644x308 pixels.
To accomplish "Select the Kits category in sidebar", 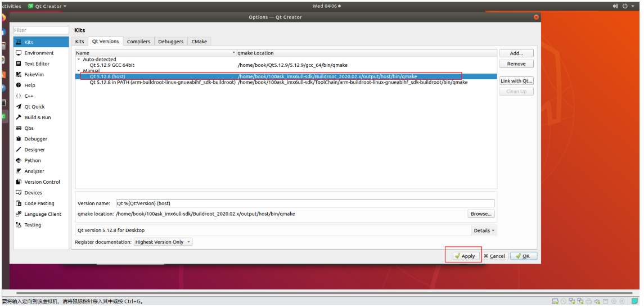I will pos(41,42).
